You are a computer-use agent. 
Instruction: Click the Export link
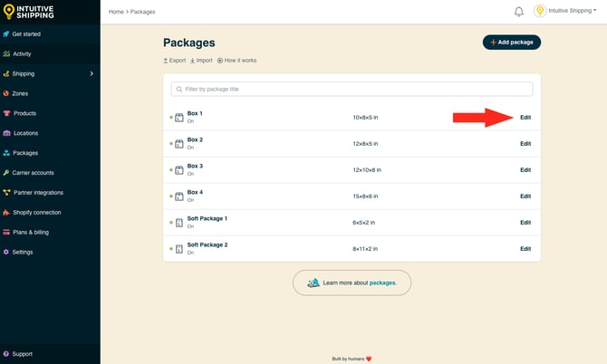[174, 61]
